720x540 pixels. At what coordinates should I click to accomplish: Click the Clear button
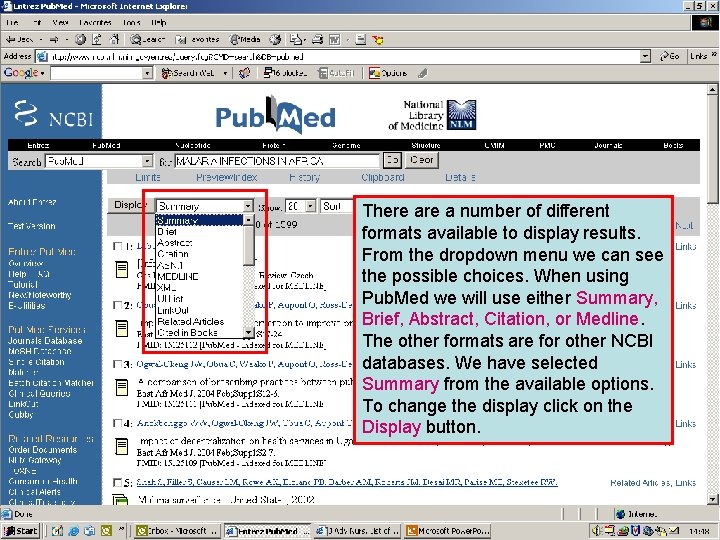click(422, 160)
